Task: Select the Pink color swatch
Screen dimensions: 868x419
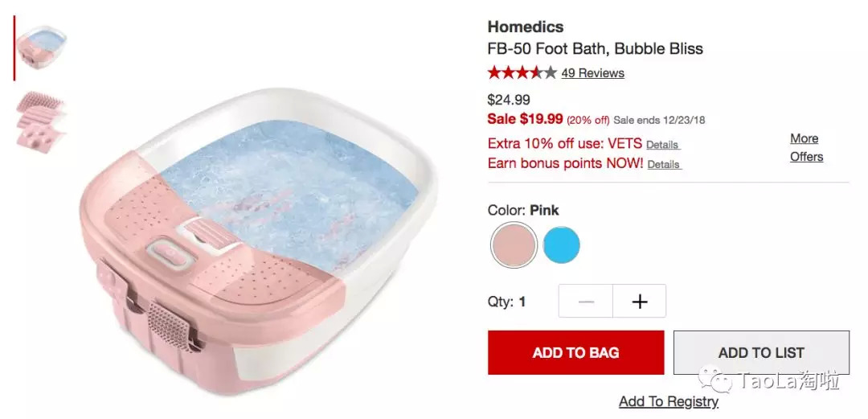Action: [514, 245]
